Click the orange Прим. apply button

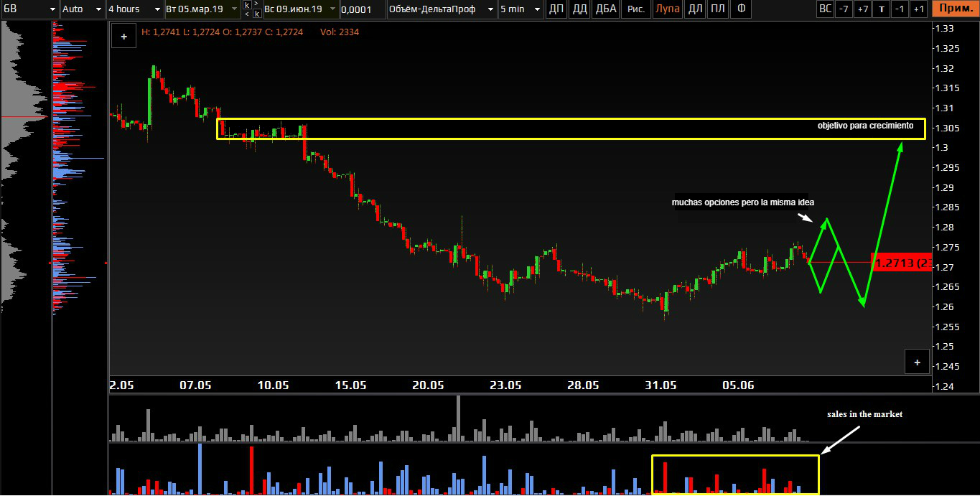pyautogui.click(x=954, y=9)
